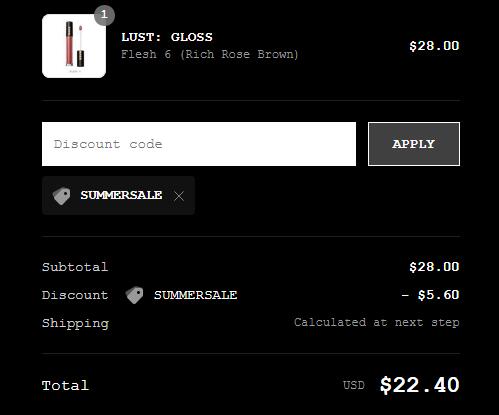
Task: Click the Subtotal label
Action: tap(75, 267)
